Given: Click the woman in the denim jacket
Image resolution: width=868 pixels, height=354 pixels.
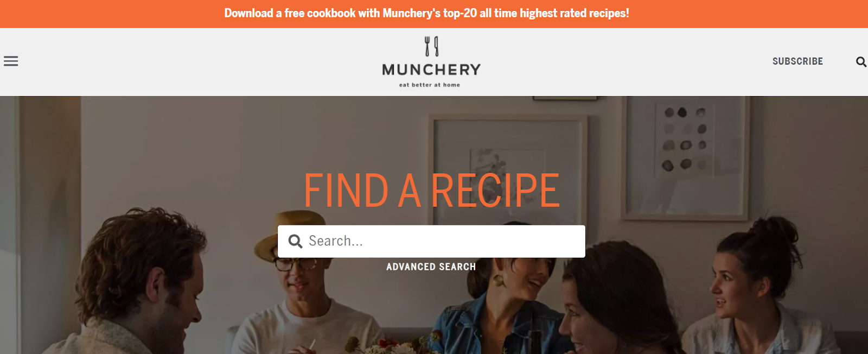Looking at the screenshot, I should click(499, 304).
